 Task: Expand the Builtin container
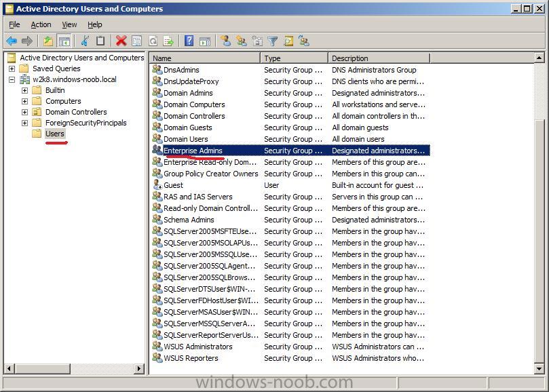pyautogui.click(x=24, y=90)
